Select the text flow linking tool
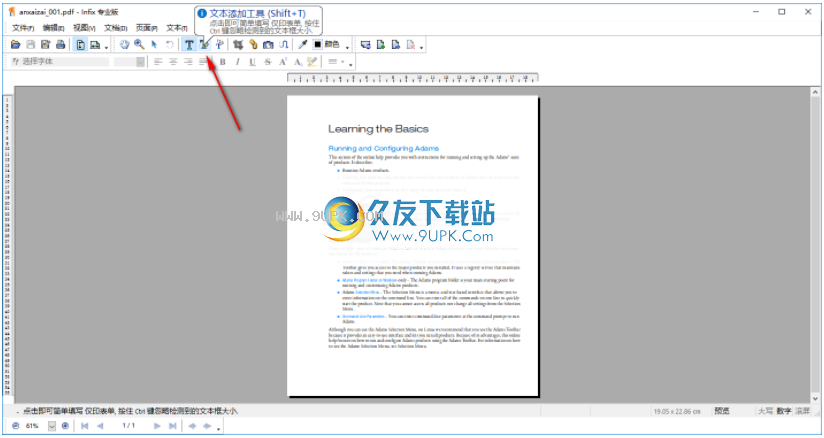Image resolution: width=824 pixels, height=438 pixels. click(x=283, y=45)
